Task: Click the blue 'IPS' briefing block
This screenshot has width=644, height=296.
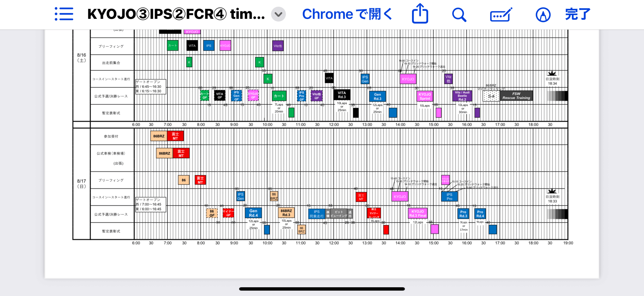Action: pos(209,45)
